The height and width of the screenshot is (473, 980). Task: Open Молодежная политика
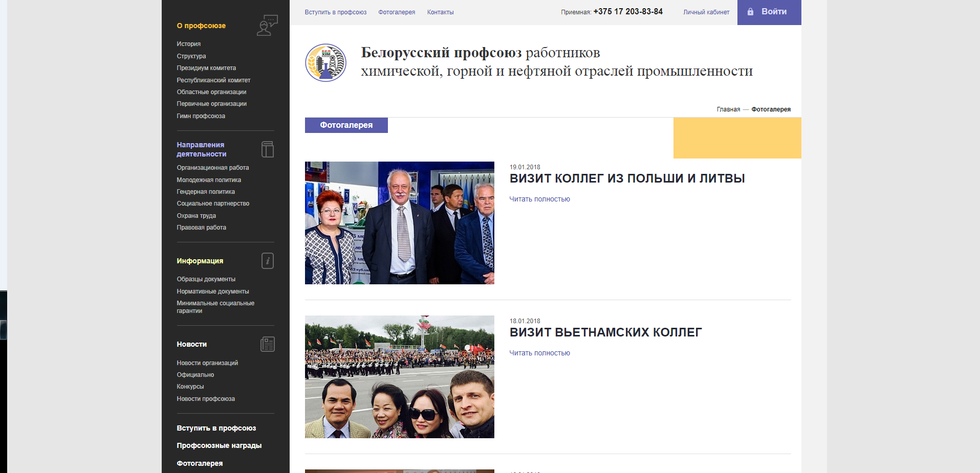pos(209,180)
